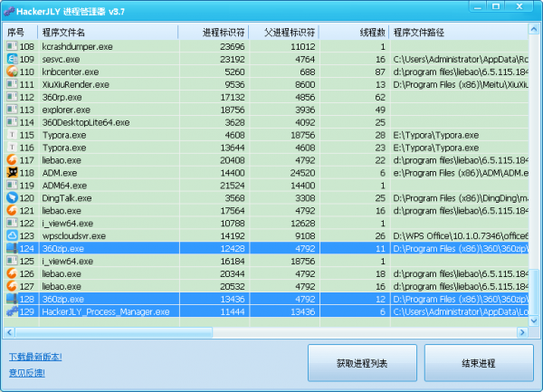Click the knbcenter.exe icon in row 110
Viewport: 543px width, 392px height.
[12, 72]
